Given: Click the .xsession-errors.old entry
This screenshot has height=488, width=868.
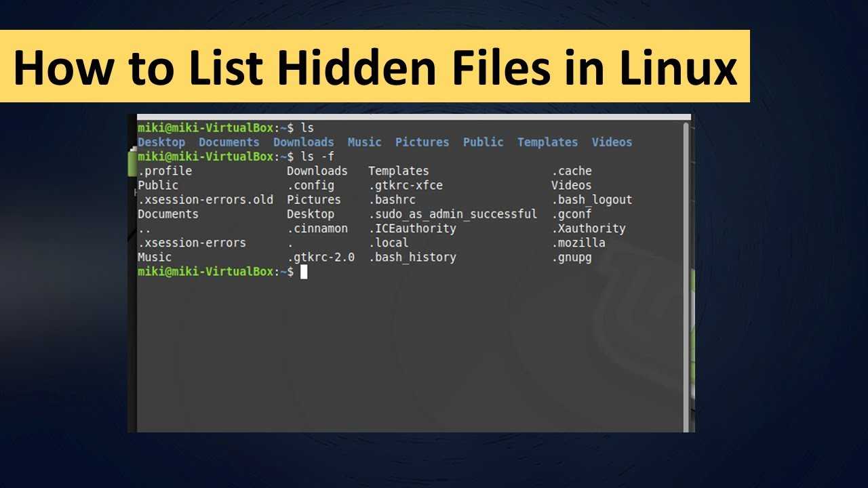Looking at the screenshot, I should (205, 199).
